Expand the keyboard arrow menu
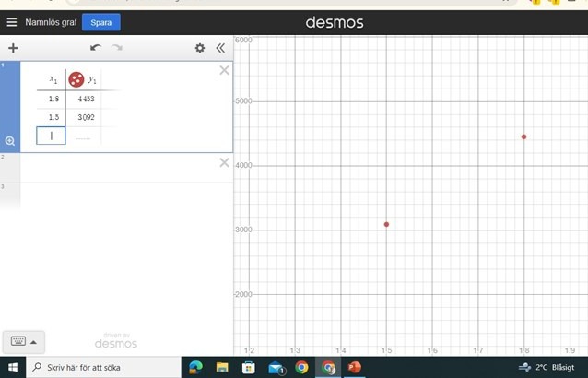Viewport: 588px width, 378px height. pos(34,341)
